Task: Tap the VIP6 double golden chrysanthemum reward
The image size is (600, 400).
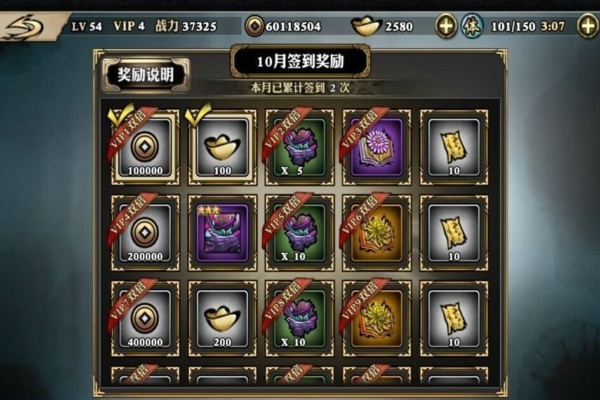Action: (377, 233)
